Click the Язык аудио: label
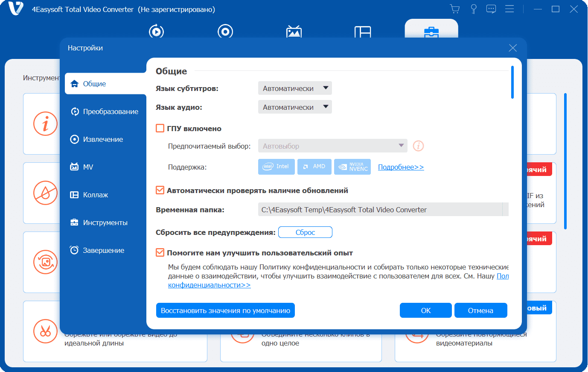588x372 pixels. (x=179, y=108)
